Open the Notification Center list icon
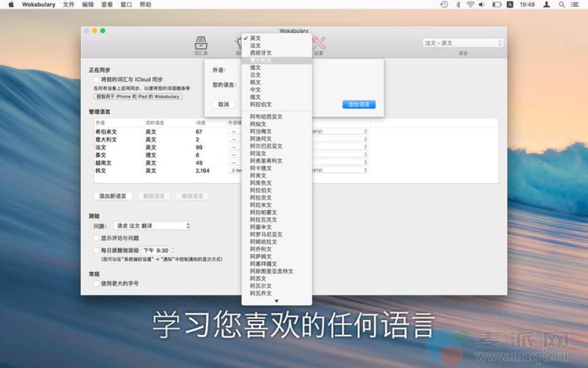Viewport: 588px width, 368px height. click(576, 4)
